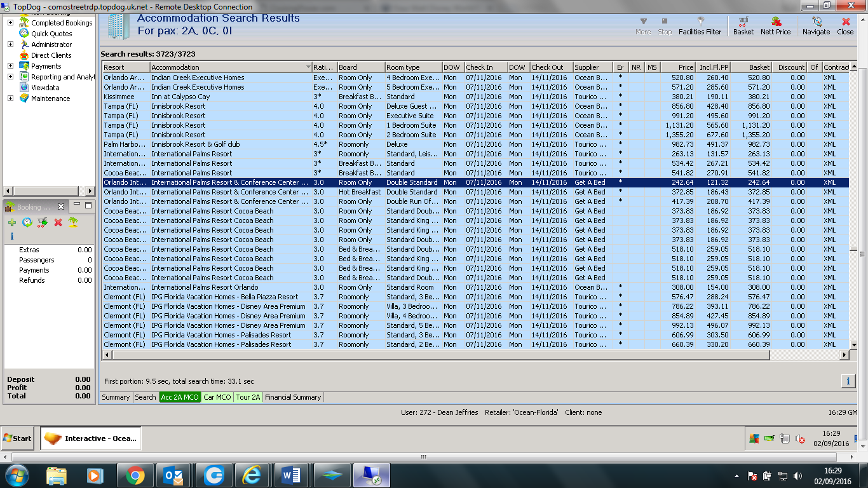868x488 pixels.
Task: Click the palm tree icon in Booking toolbar
Action: pyautogui.click(x=73, y=222)
